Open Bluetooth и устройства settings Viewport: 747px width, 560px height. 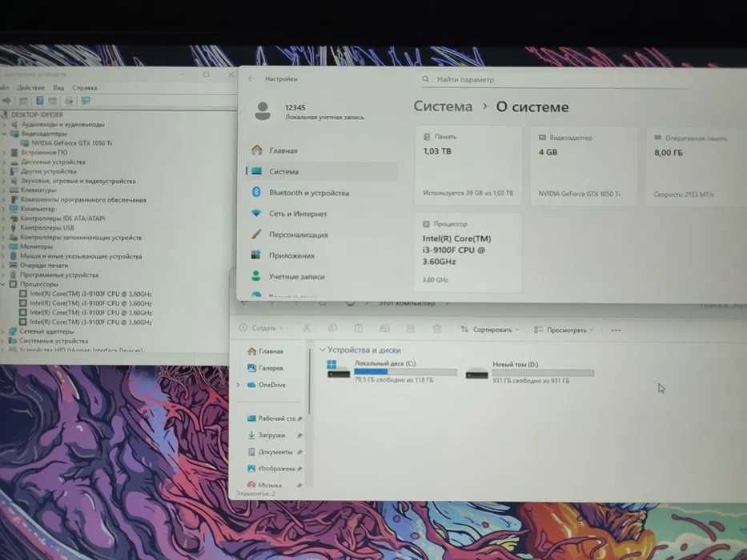309,192
